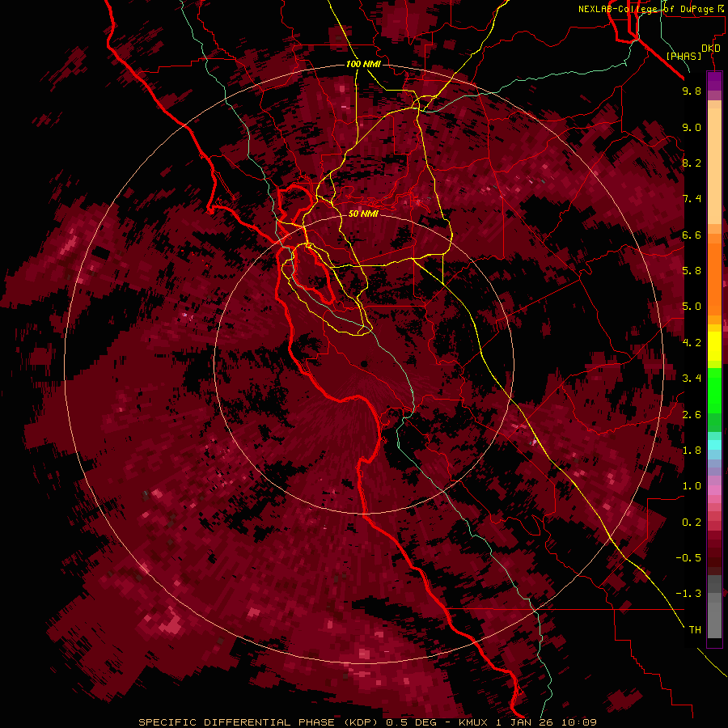Viewport: 728px width, 728px height.
Task: Select the TH threshold label
Action: coord(695,630)
